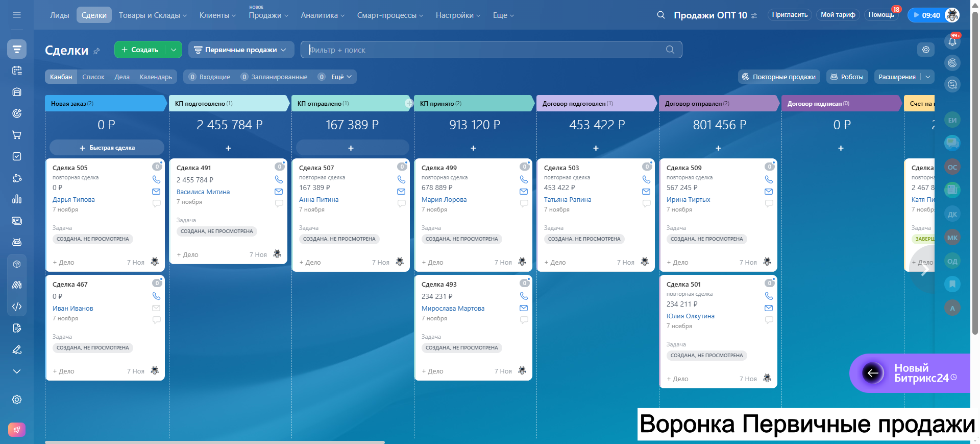Screen dimensions: 980x444
Task: Click the 09:40 work timer button
Action: tap(926, 15)
